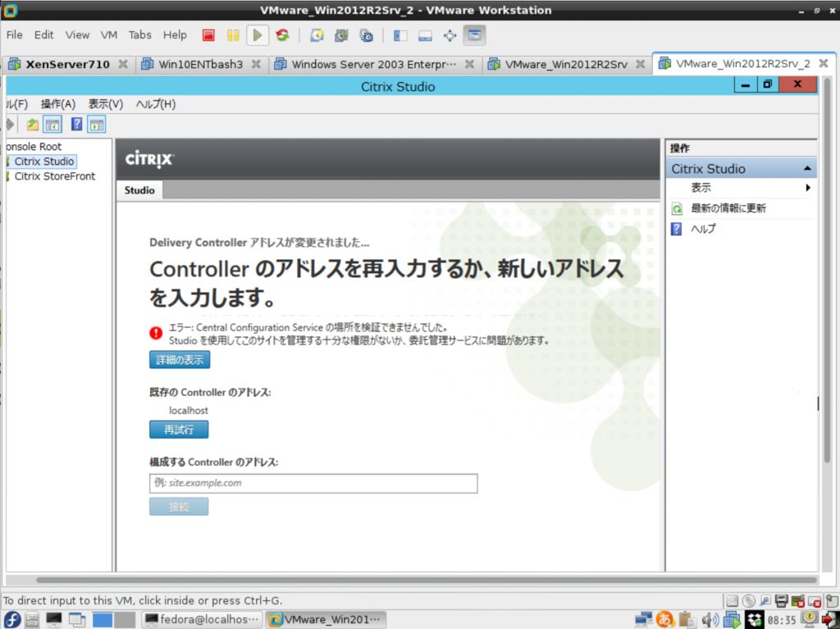Click the Dropbox tray icon
This screenshot has height=629, width=840.
pyautogui.click(x=755, y=620)
